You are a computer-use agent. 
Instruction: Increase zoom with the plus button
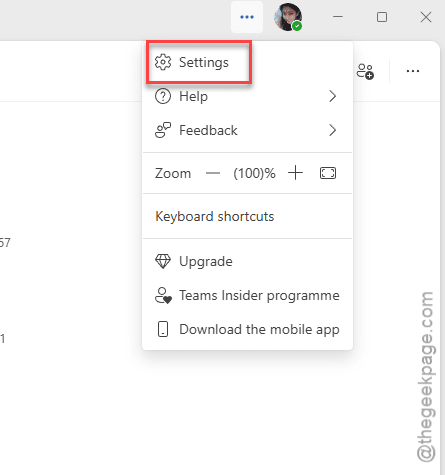tap(295, 173)
